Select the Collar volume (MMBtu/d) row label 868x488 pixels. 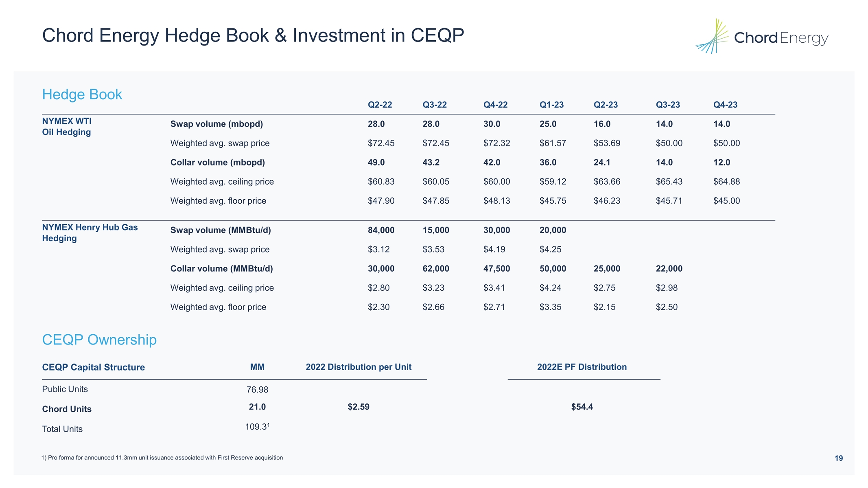coord(221,269)
